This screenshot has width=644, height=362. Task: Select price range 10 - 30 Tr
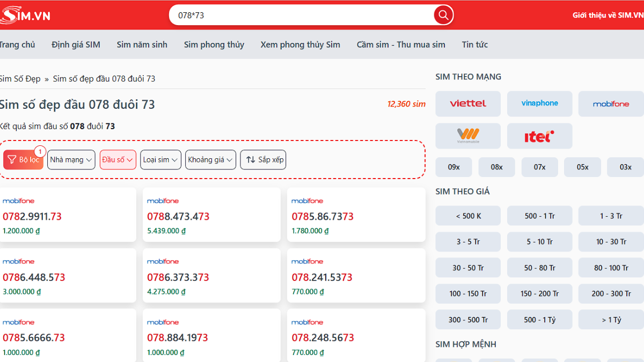[x=611, y=241]
